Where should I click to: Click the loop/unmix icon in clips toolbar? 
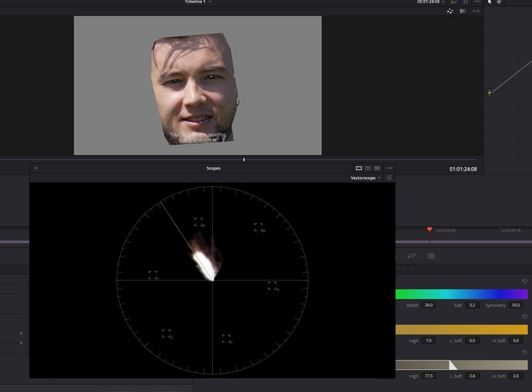412,256
